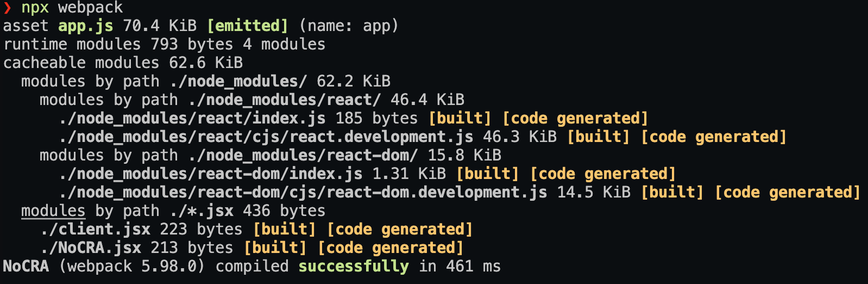Screen dimensions: 868x284
Task: Click './node_modules/react/' path with 46.4 KiB
Action: (285, 100)
